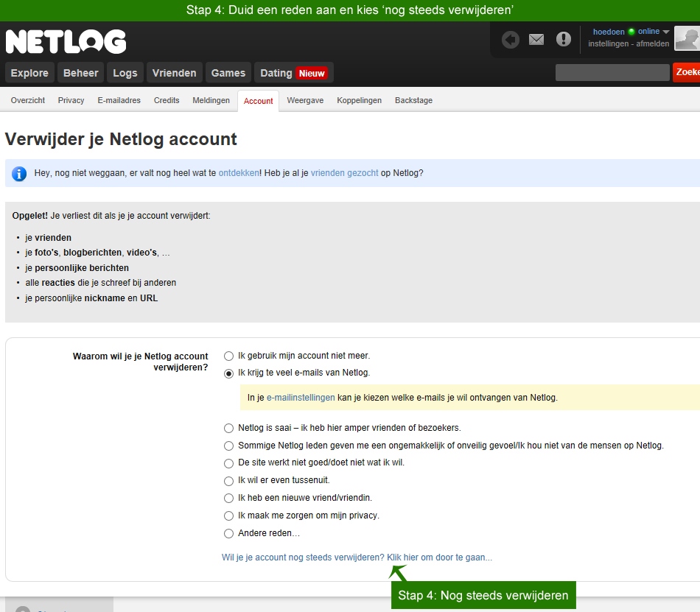Click the 'Verwijder je Netlog account' heading
This screenshot has width=700, height=612.
pos(121,139)
